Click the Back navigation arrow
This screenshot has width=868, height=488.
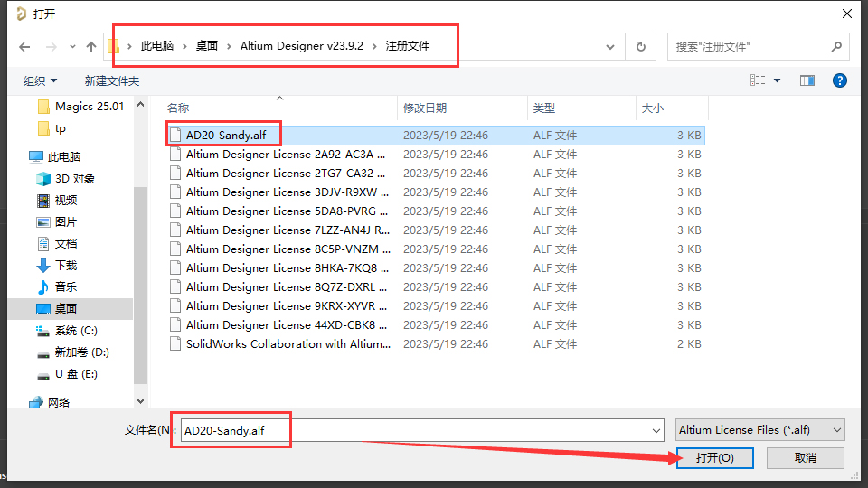point(24,47)
